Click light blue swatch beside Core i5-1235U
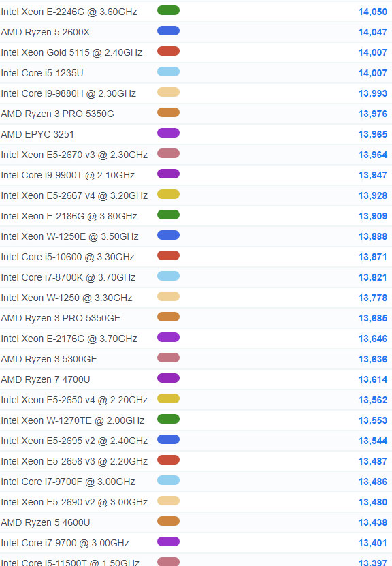Viewport: 392px width, 566px height. click(168, 72)
